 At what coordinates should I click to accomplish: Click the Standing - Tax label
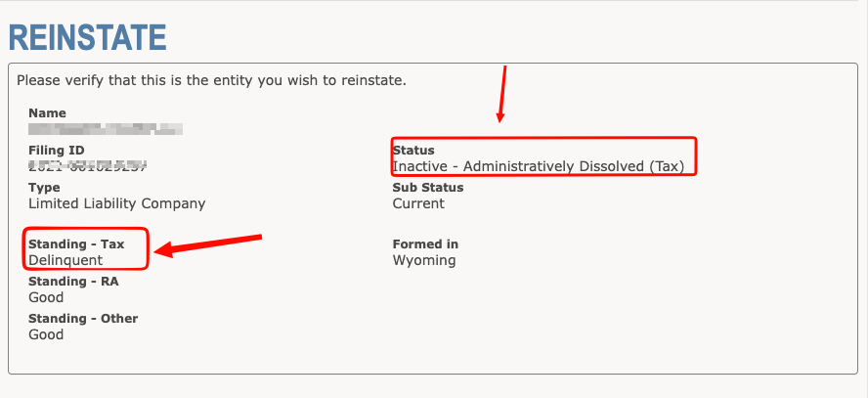[x=76, y=244]
